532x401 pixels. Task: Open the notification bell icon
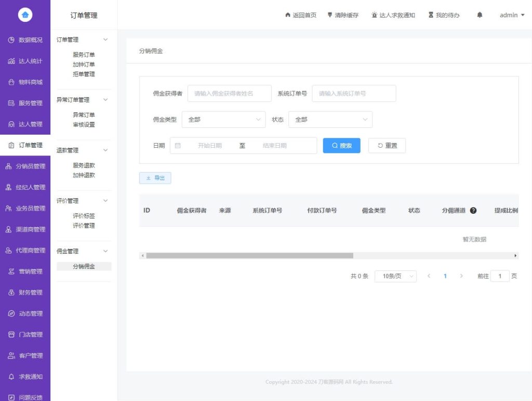click(x=480, y=15)
